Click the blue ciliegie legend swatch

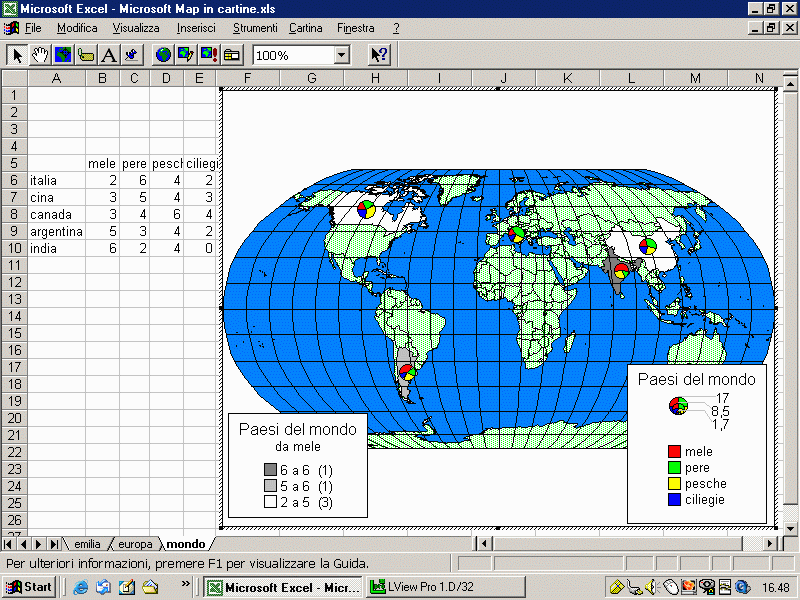675,499
